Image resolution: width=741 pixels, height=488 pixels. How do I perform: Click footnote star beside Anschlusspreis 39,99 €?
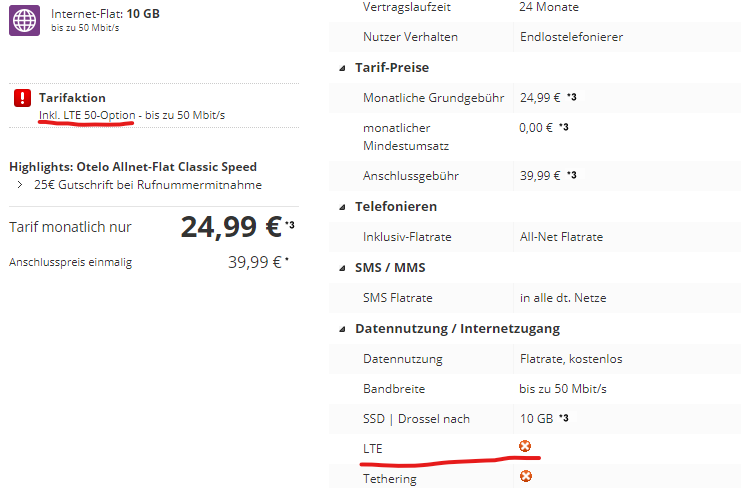tap(287, 259)
